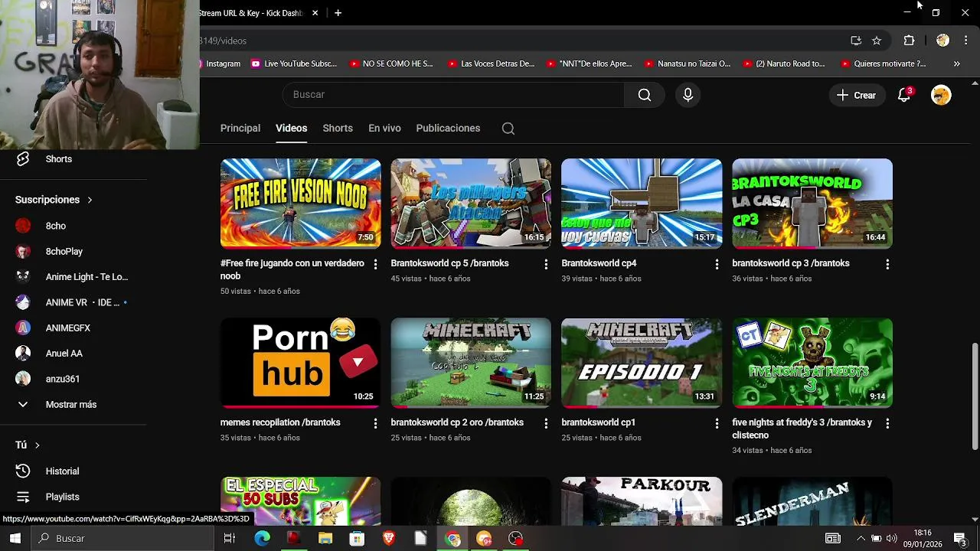
Task: Play the Los pillagers Atacan thumbnail
Action: click(471, 204)
